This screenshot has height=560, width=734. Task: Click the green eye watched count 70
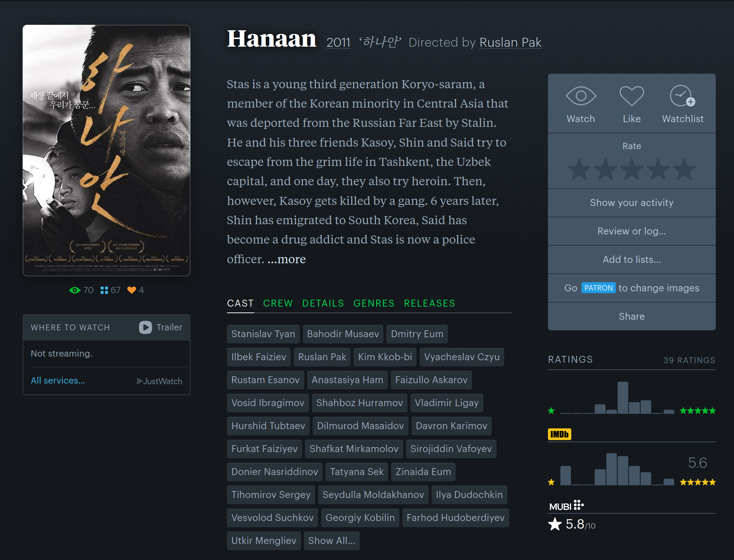pos(81,290)
